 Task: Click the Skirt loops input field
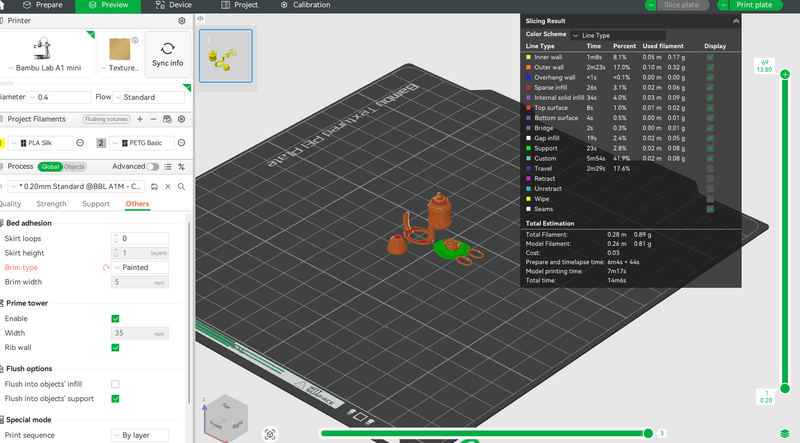pos(140,238)
